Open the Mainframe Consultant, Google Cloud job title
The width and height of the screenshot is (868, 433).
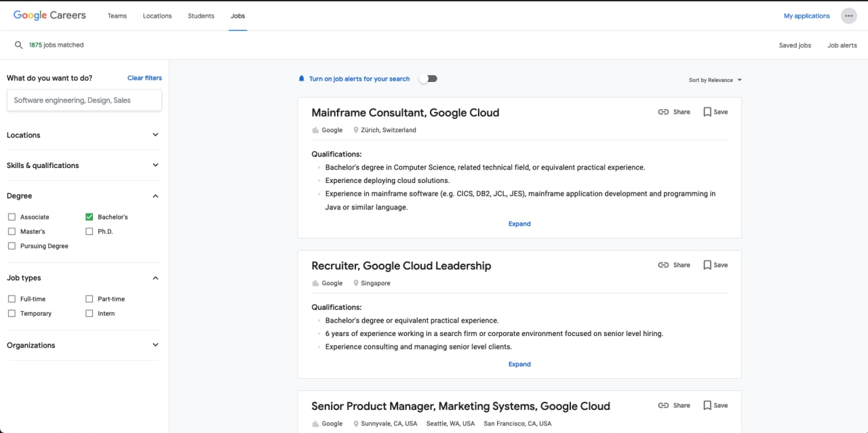(406, 112)
